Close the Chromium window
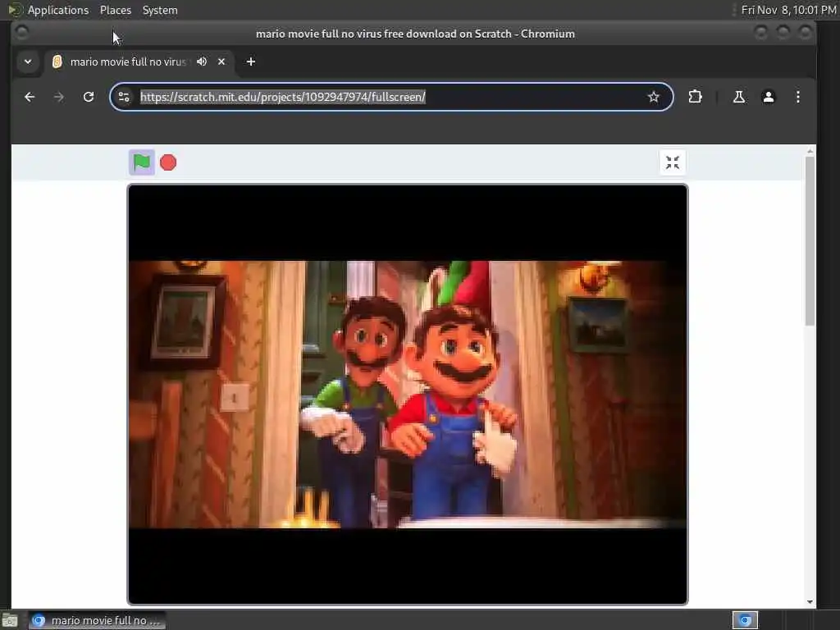The width and height of the screenshot is (840, 630). [805, 33]
